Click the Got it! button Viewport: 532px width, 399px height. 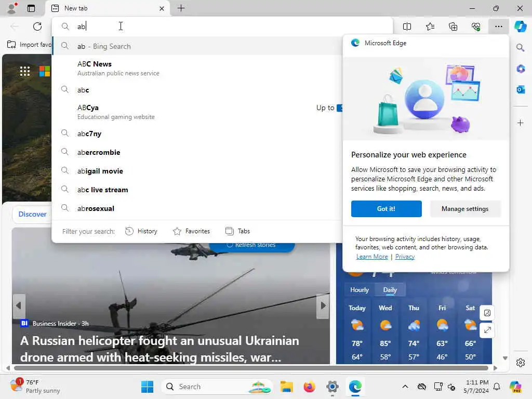(386, 209)
